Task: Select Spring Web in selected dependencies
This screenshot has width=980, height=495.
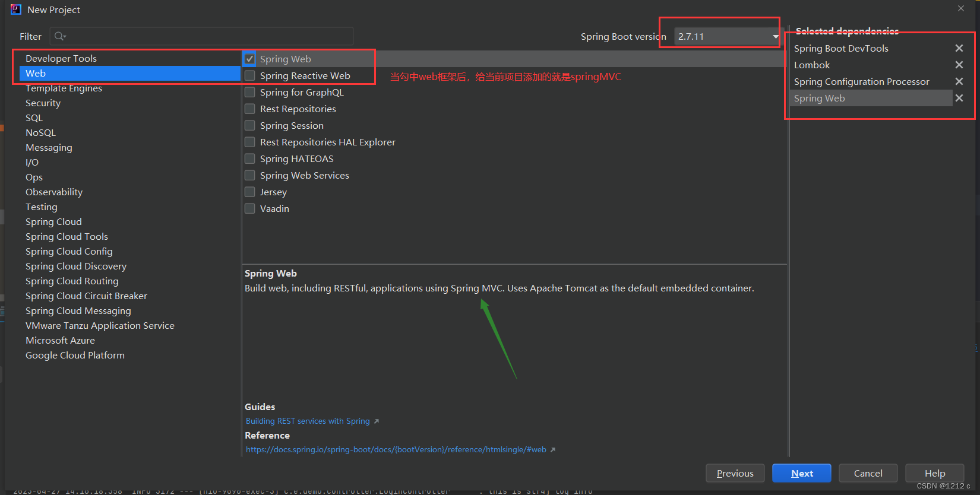Action: pos(871,98)
